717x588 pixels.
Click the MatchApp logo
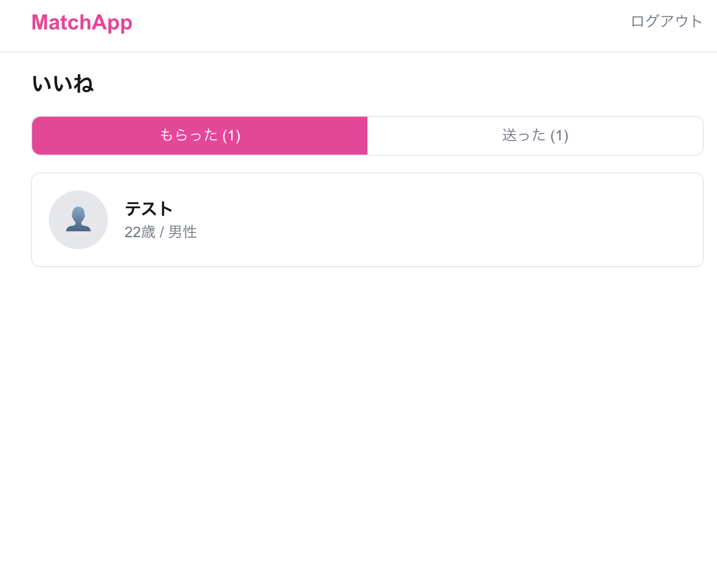pyautogui.click(x=82, y=23)
